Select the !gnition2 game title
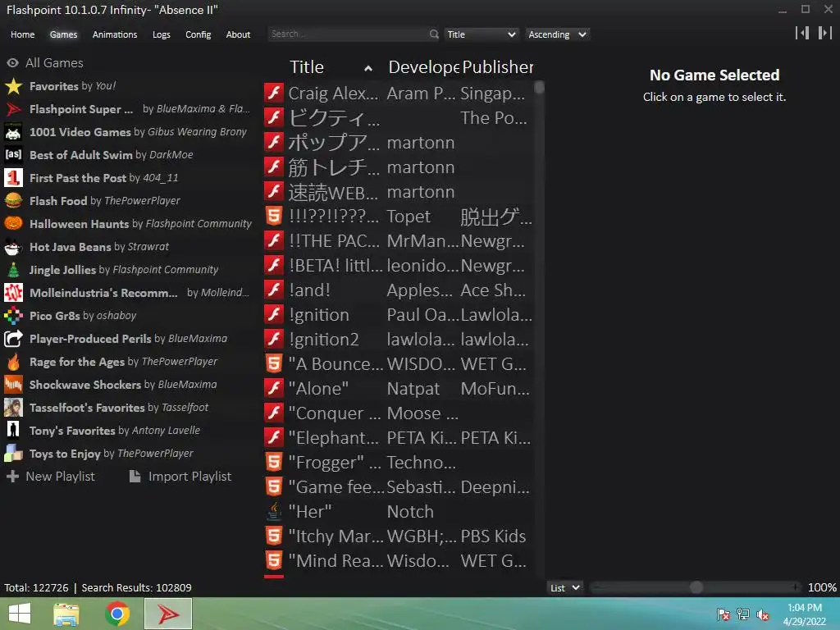The width and height of the screenshot is (840, 630). (323, 340)
